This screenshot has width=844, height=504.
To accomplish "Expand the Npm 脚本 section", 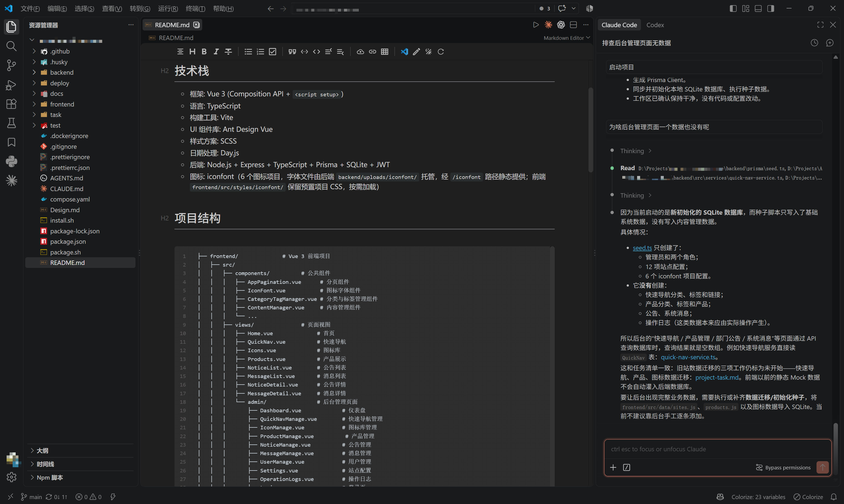I will click(x=80, y=477).
